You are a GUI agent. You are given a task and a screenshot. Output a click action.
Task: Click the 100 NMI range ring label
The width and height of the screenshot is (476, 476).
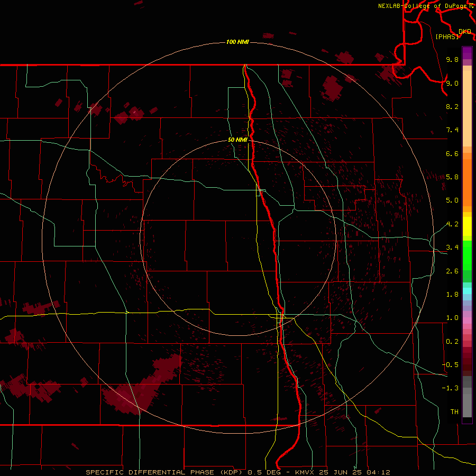[237, 42]
